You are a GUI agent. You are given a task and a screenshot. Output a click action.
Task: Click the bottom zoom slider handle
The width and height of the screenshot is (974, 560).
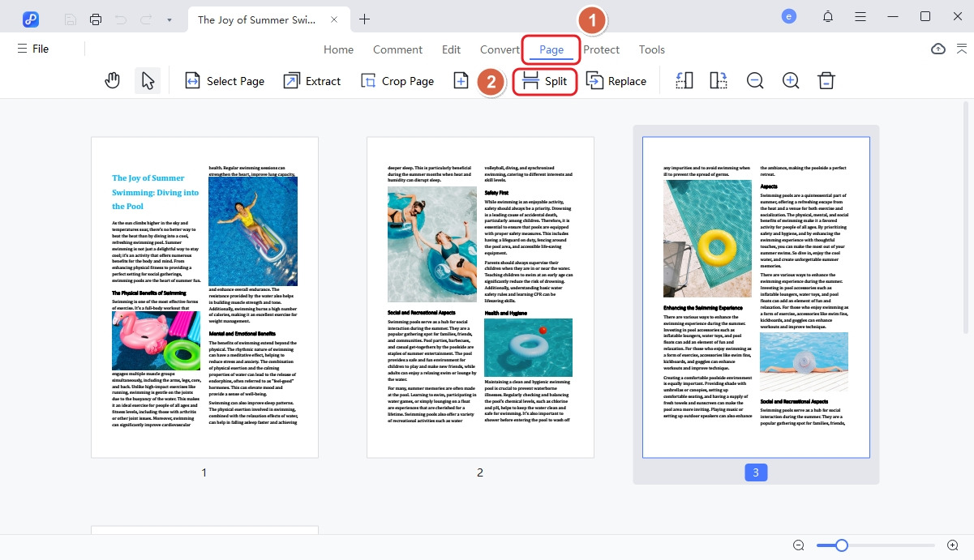coord(842,545)
